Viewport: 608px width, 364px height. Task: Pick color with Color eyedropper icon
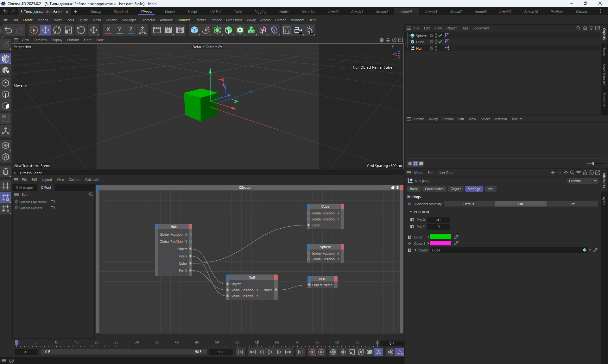pyautogui.click(x=456, y=237)
